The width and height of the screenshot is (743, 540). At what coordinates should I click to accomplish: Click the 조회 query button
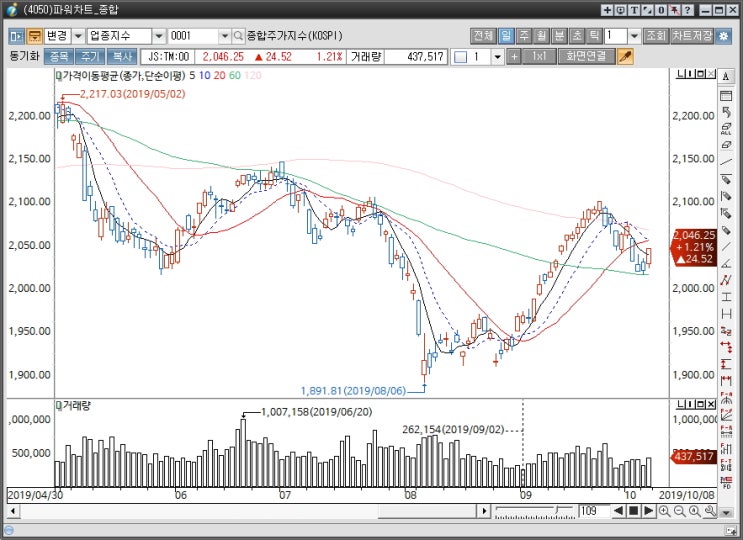click(656, 36)
